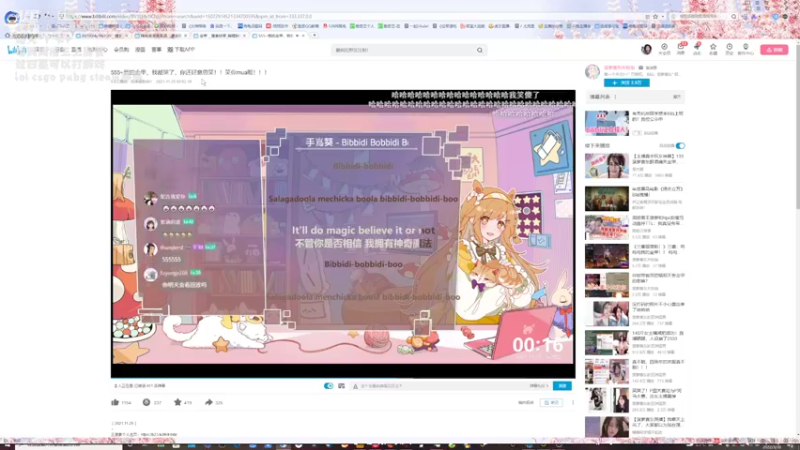800x450 pixels.
Task: Click the search magnifier icon in header
Action: pos(480,50)
